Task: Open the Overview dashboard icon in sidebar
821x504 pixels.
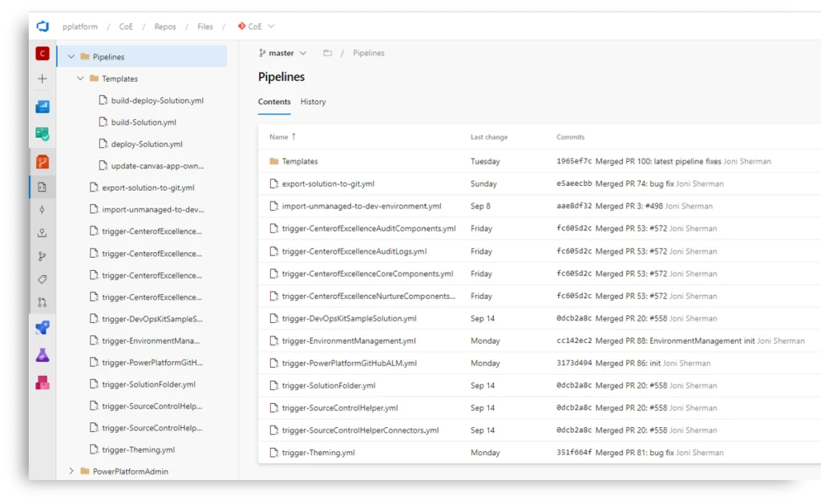Action: tap(42, 106)
